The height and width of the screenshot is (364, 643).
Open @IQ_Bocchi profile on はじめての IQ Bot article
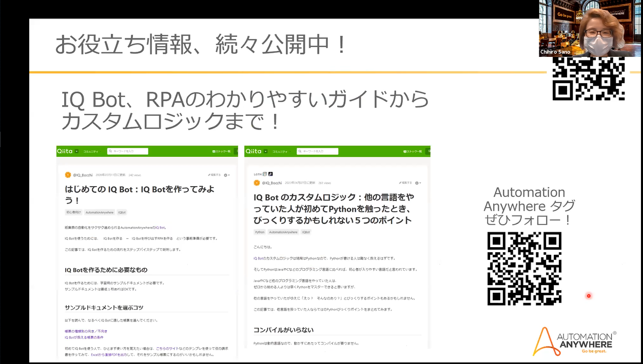click(83, 175)
